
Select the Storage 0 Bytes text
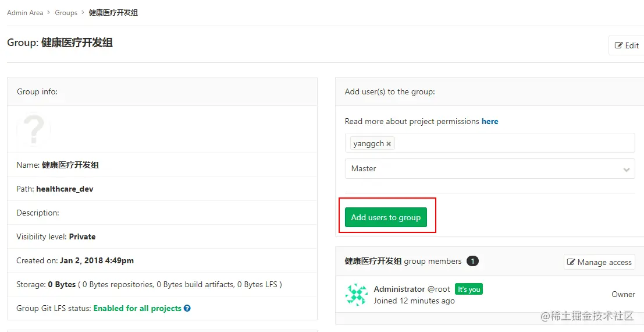pos(46,284)
